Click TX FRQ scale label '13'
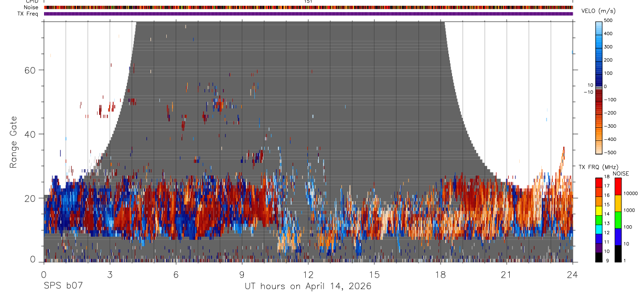This screenshot has width=644, height=297. click(607, 223)
